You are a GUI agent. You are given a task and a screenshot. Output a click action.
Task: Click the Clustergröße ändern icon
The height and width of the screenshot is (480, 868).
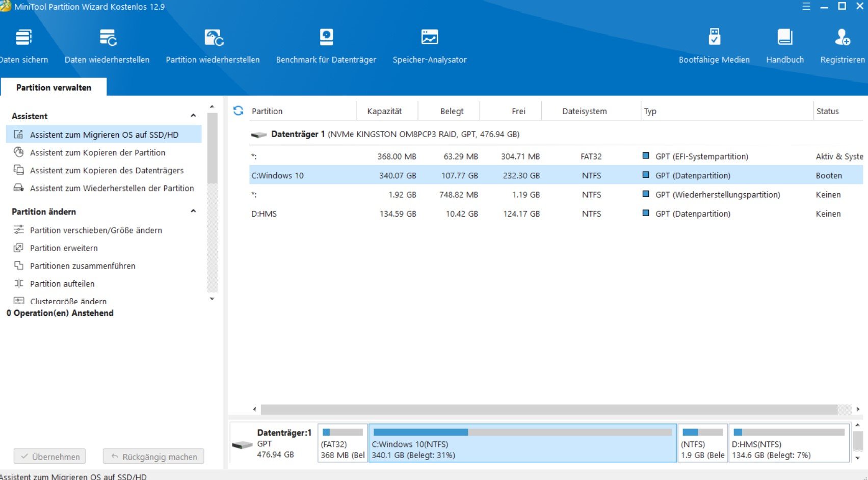coord(18,301)
